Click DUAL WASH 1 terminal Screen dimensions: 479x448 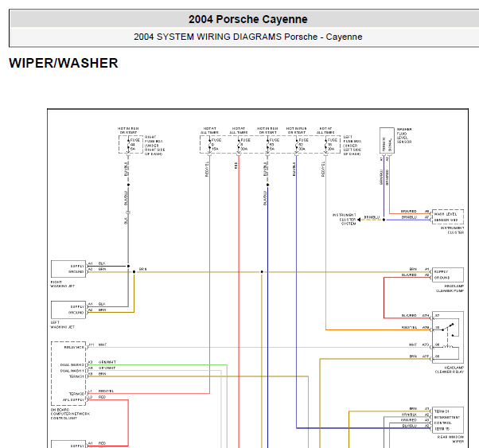tap(72, 371)
